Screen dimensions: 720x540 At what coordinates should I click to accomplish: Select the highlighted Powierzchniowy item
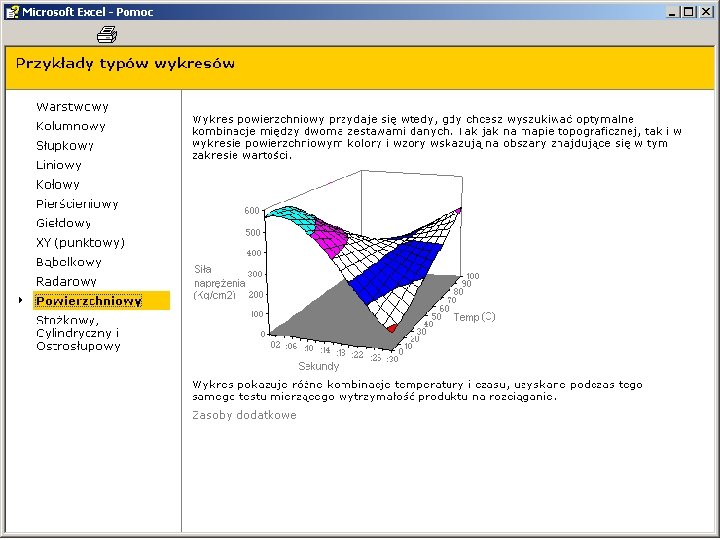click(x=101, y=301)
